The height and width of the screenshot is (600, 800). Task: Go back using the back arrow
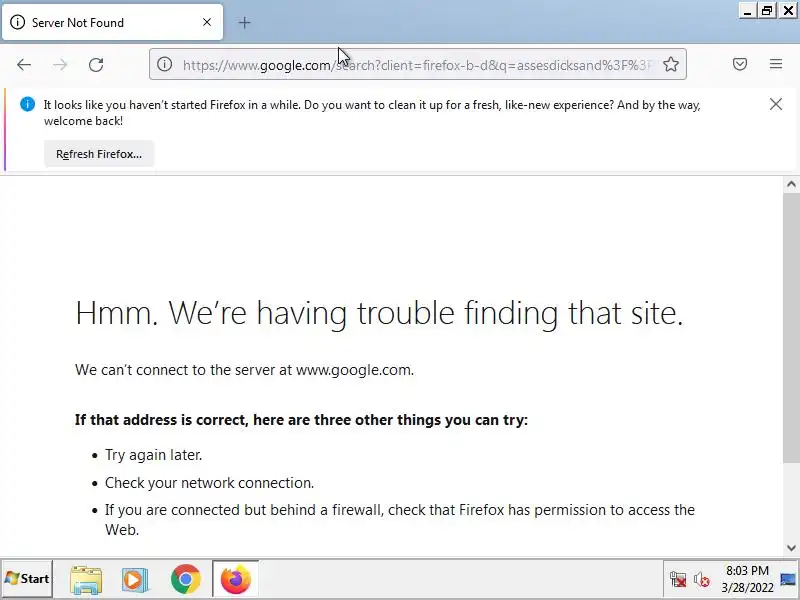pyautogui.click(x=24, y=65)
